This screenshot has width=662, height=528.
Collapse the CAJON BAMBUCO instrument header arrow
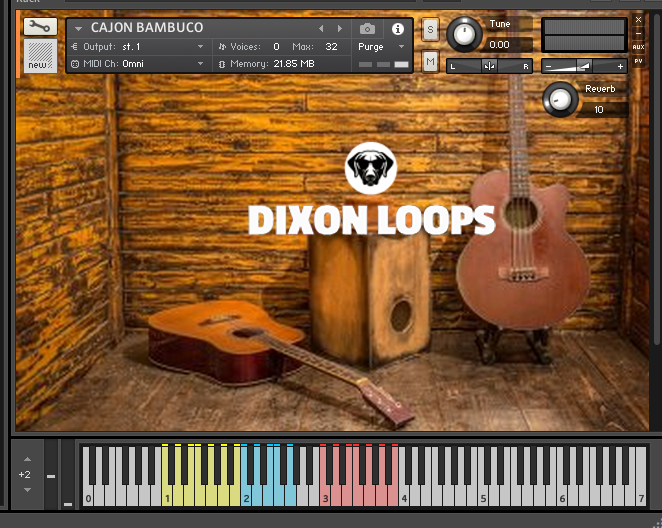click(x=79, y=28)
